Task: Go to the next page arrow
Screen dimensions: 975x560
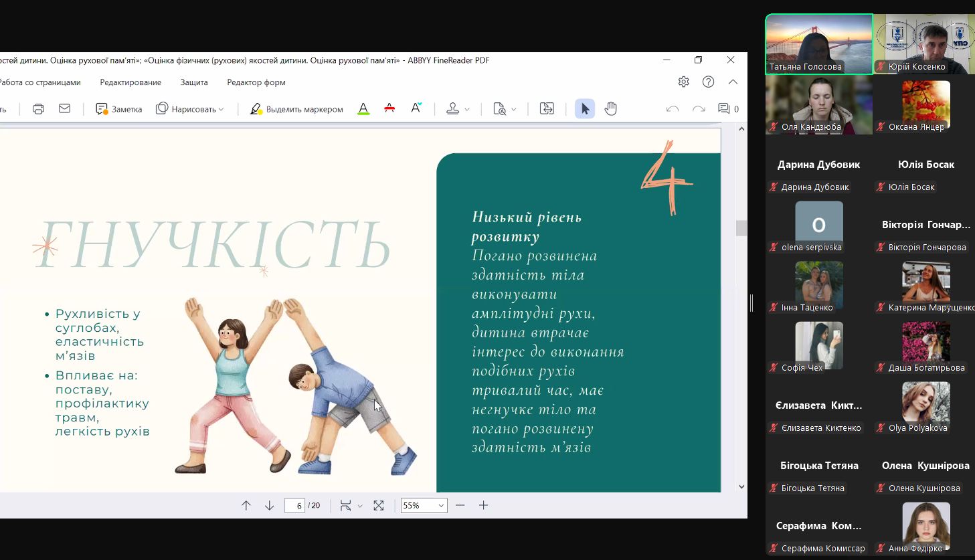Action: tap(270, 506)
